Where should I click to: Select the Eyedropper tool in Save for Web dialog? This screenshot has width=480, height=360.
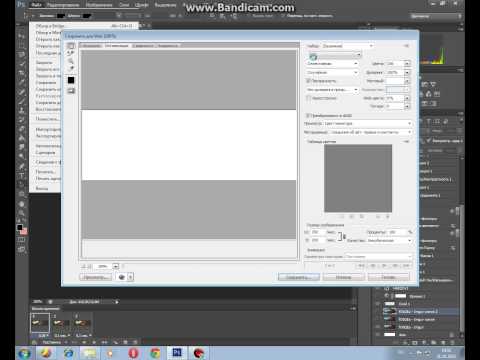71,69
